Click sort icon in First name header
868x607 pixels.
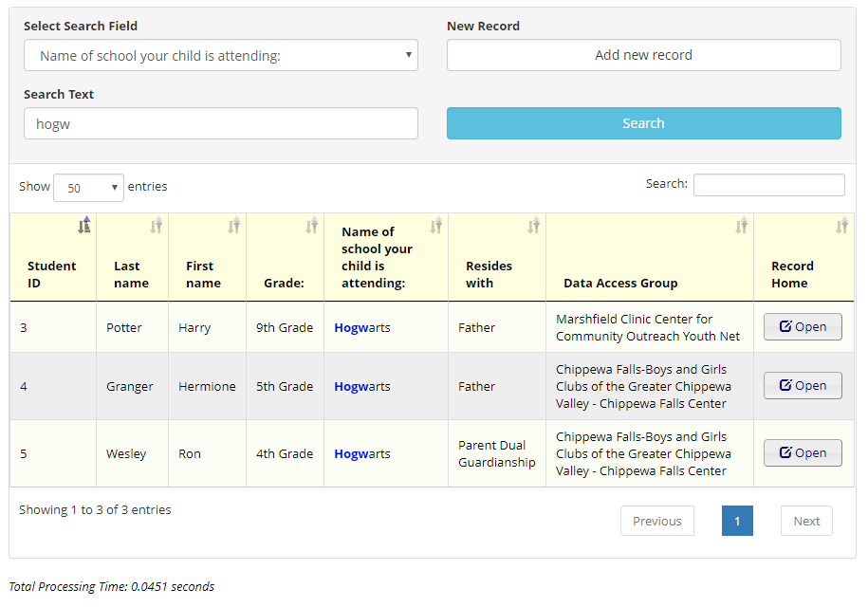234,225
